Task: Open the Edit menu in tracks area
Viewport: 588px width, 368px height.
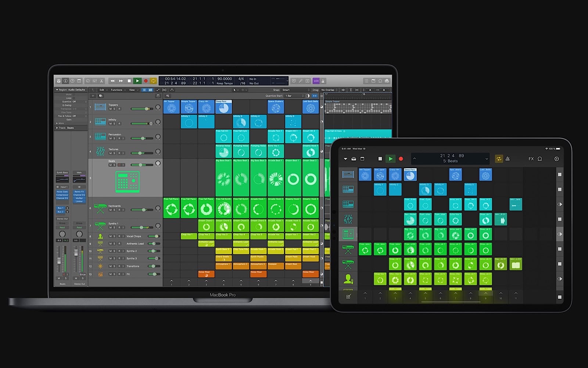Action: (x=102, y=90)
